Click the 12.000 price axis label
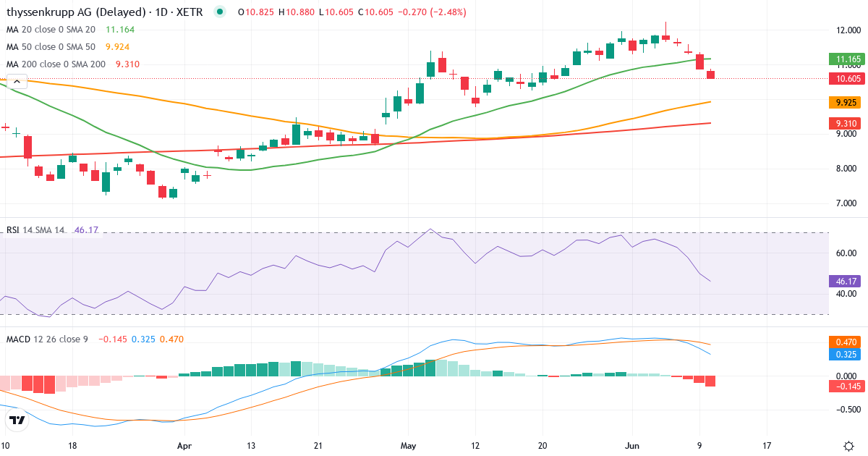This screenshot has width=868, height=456. (847, 30)
